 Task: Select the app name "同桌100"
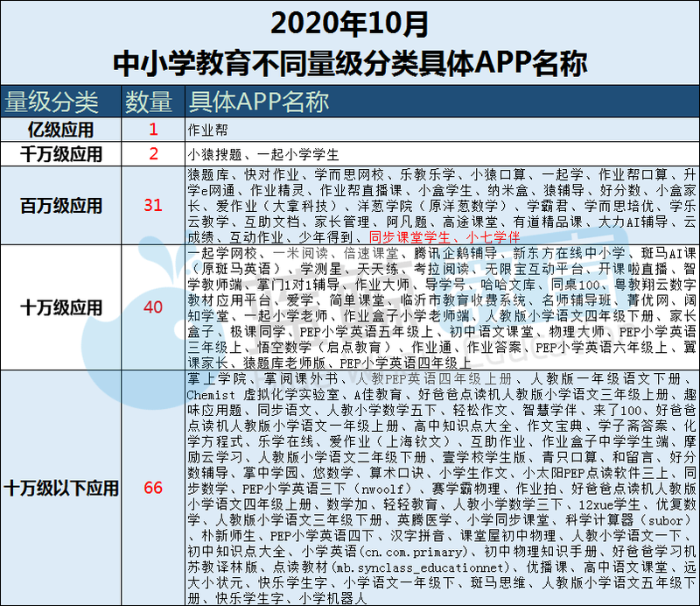pos(576,285)
